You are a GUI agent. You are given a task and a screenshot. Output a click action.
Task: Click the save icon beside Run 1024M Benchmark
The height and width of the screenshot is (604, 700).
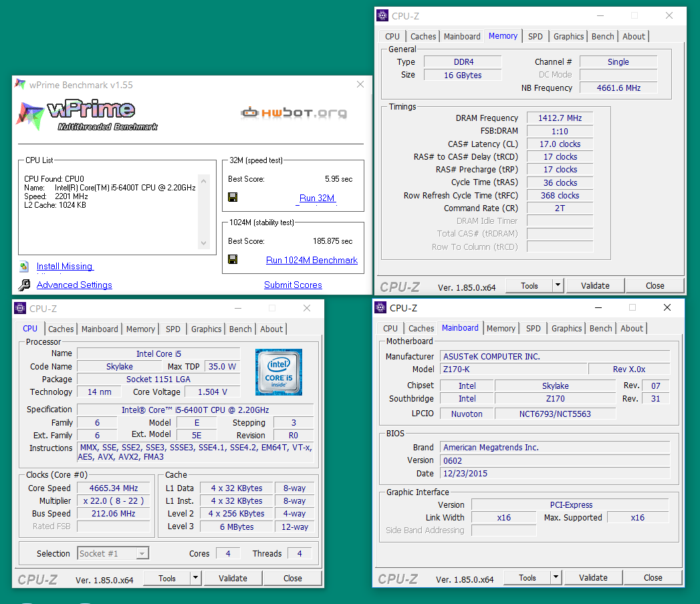point(233,259)
